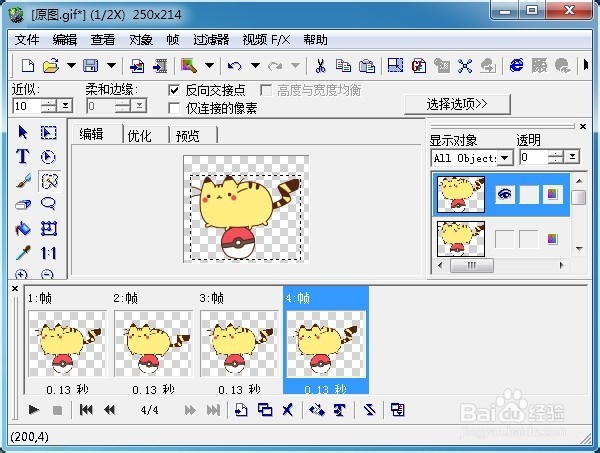The width and height of the screenshot is (600, 453).
Task: Open the Undo history dropdown arrow
Action: [256, 65]
